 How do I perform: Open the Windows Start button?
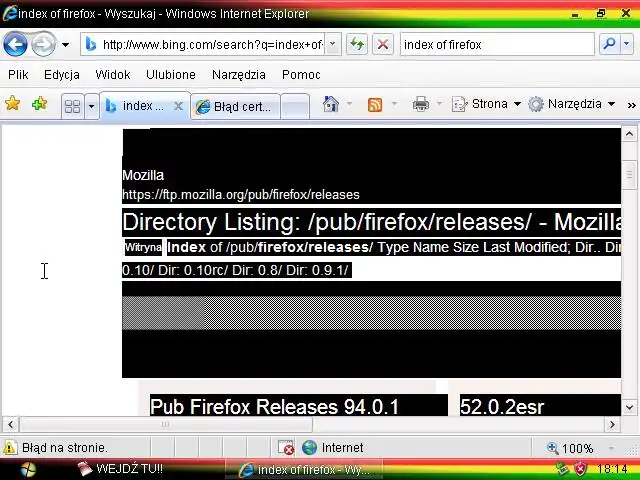[28, 470]
